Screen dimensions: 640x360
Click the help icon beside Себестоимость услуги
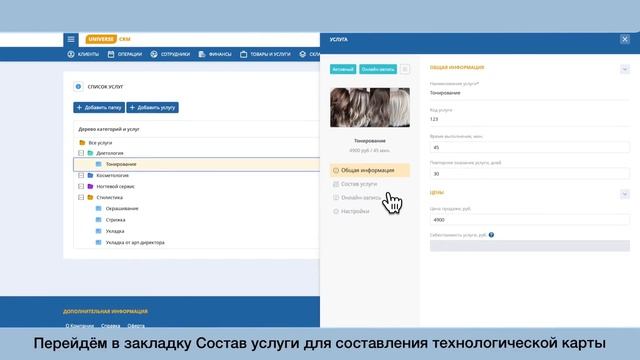coord(491,235)
